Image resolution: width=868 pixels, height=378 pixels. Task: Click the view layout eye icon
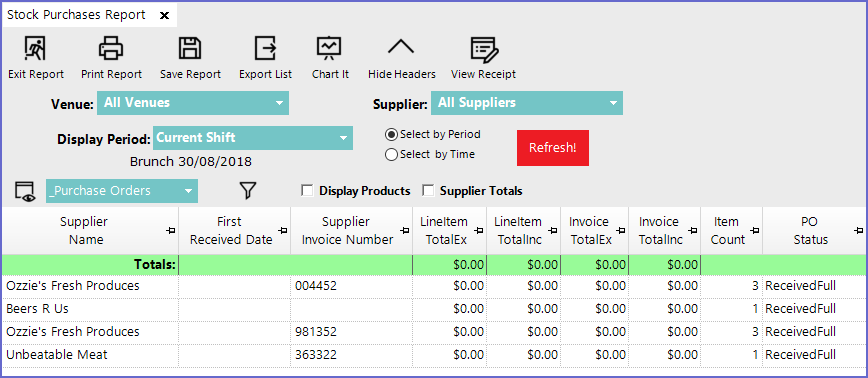pyautogui.click(x=25, y=191)
